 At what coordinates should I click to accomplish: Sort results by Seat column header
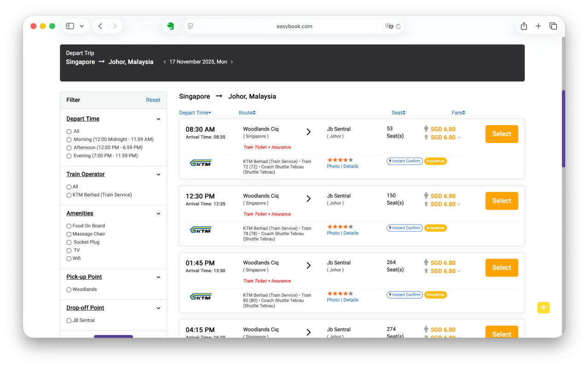click(398, 113)
